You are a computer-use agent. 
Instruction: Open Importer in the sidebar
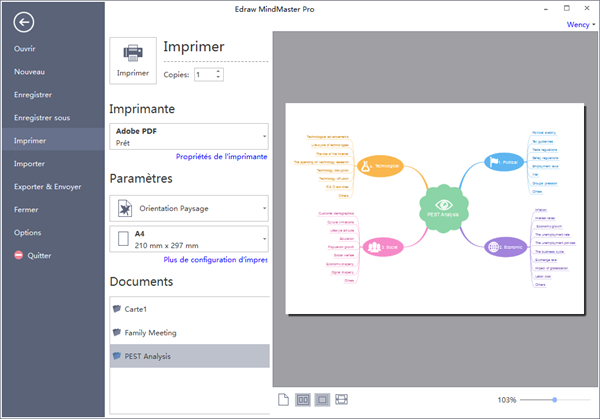29,163
